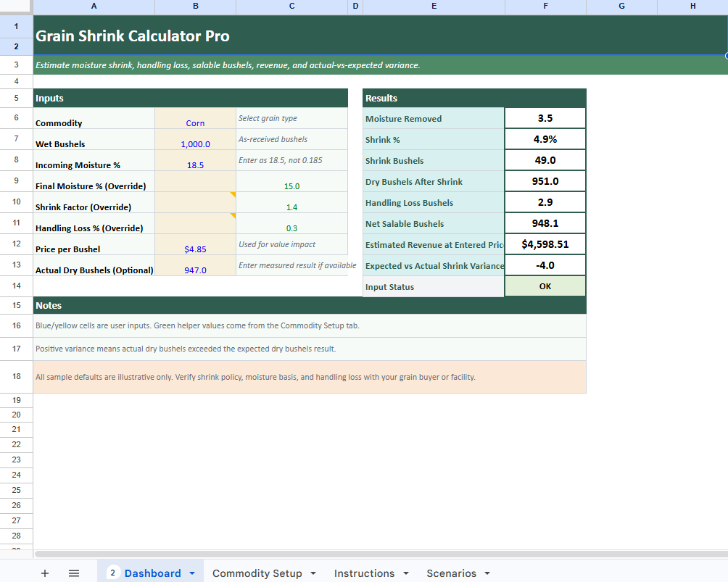The image size is (728, 582).
Task: Open the all sheets list icon
Action: pos(73,573)
